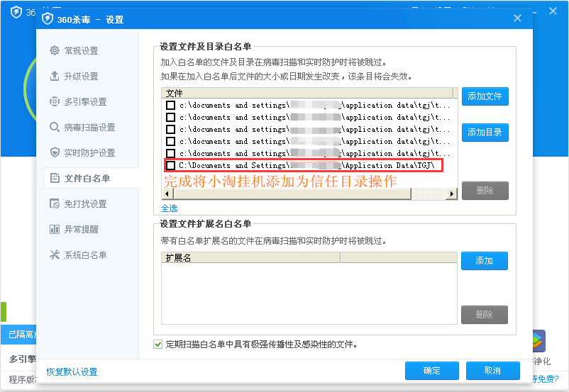Cancel with the 取消 button
Image resolution: width=569 pixels, height=392 pixels.
click(493, 371)
